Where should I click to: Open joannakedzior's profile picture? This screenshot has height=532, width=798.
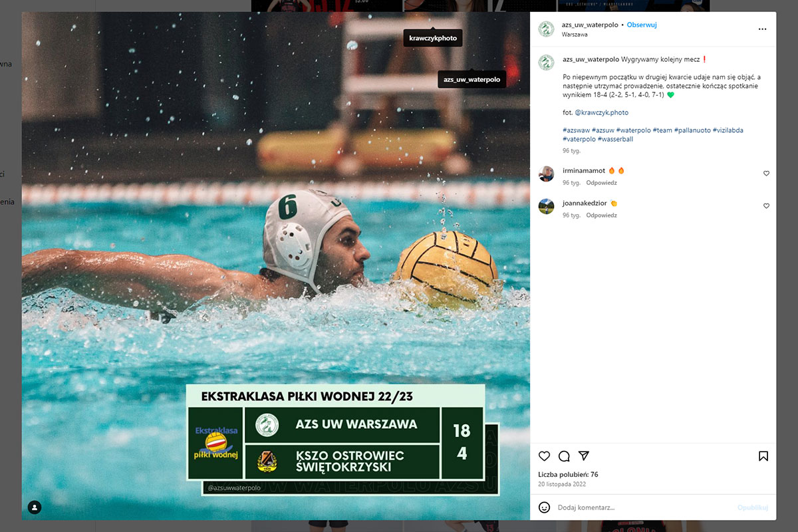tap(546, 206)
